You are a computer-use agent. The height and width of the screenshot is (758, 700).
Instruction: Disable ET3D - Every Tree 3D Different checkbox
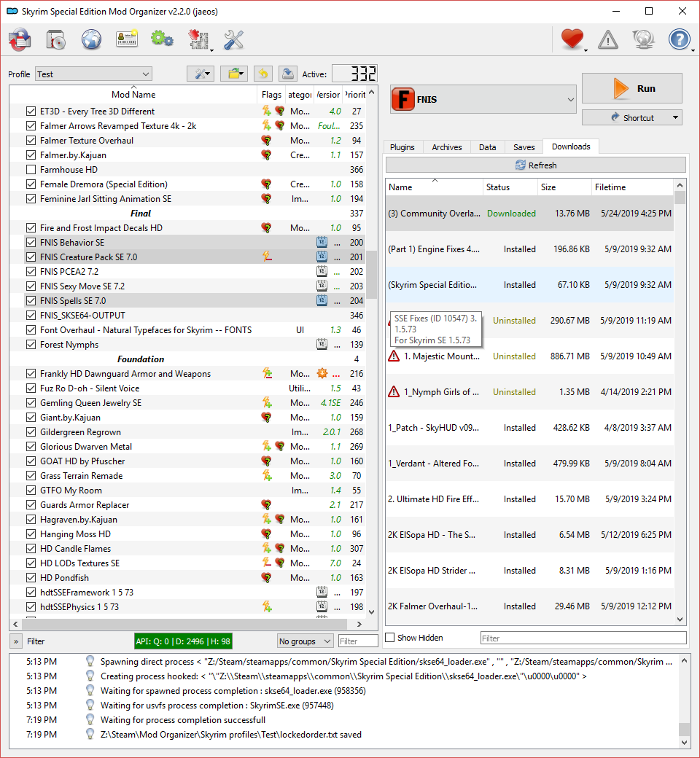pyautogui.click(x=31, y=112)
